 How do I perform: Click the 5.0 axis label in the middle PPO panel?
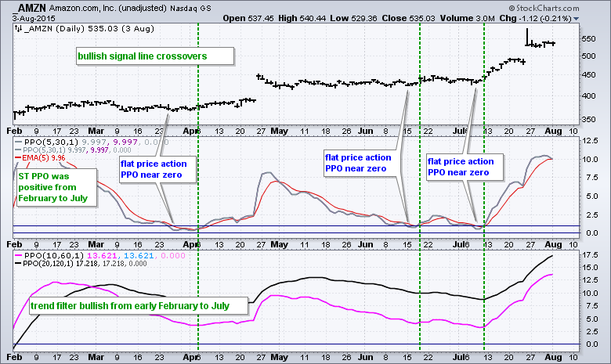591,196
